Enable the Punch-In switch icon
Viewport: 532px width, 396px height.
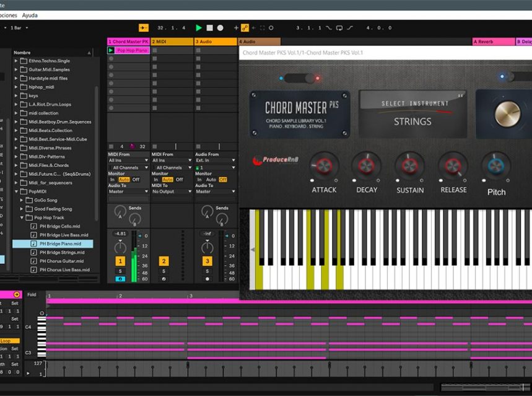[x=329, y=28]
